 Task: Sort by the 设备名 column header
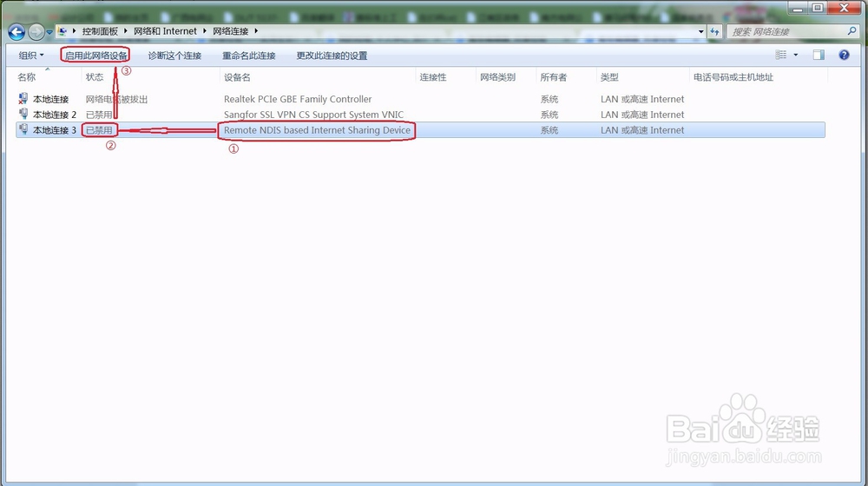point(237,77)
